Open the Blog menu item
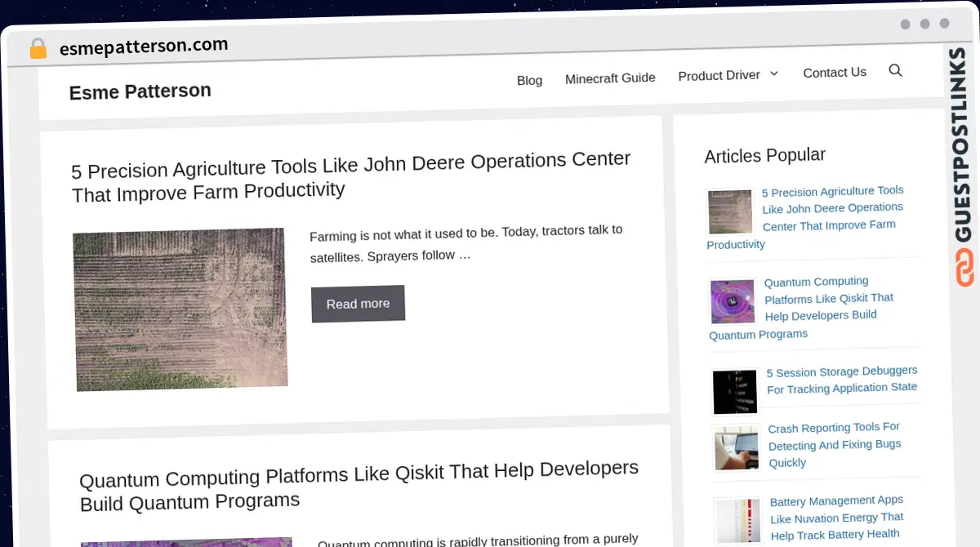980x547 pixels. (529, 80)
